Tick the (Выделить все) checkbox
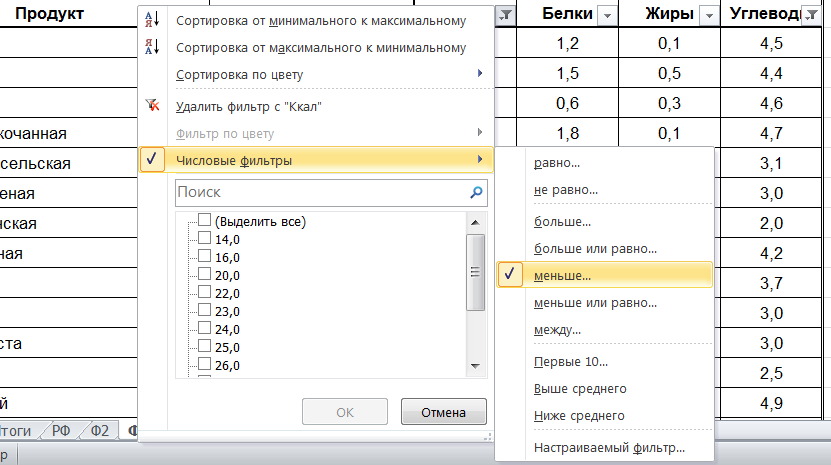 coord(205,221)
